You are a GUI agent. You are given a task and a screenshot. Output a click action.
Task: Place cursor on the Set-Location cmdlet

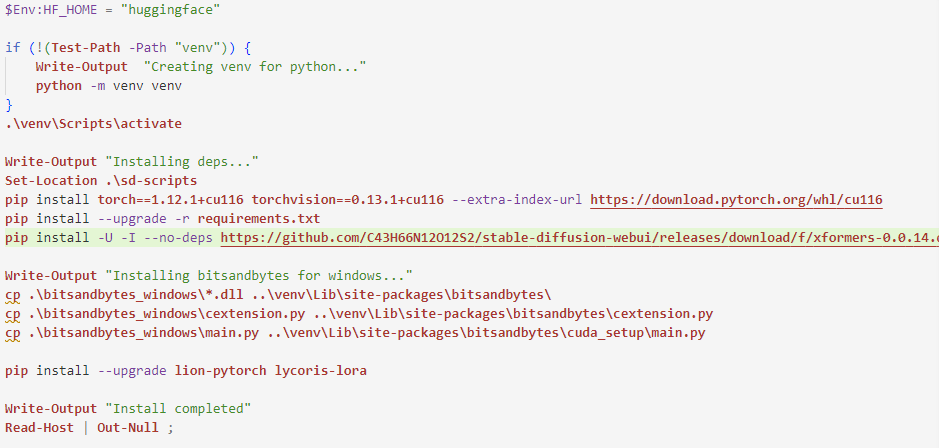(x=49, y=180)
